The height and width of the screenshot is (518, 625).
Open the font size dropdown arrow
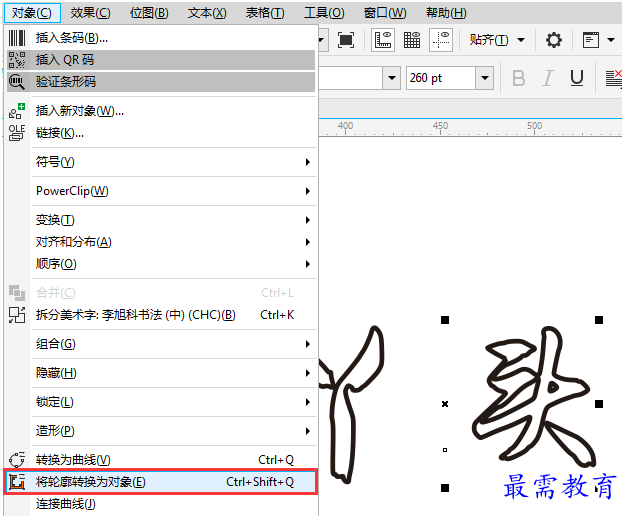pos(485,78)
